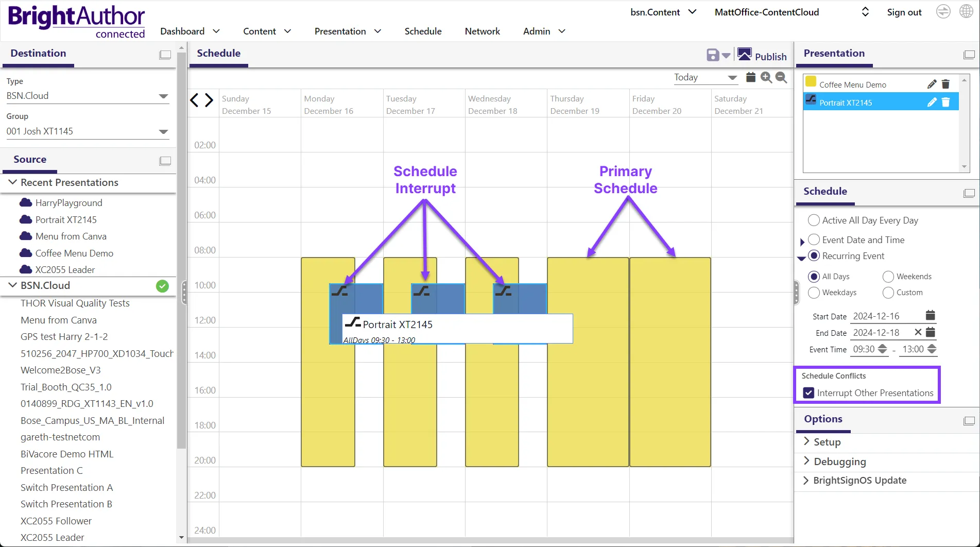Select the Friday yellow primary schedule block
Viewport: 980px width, 547px height.
(670, 362)
